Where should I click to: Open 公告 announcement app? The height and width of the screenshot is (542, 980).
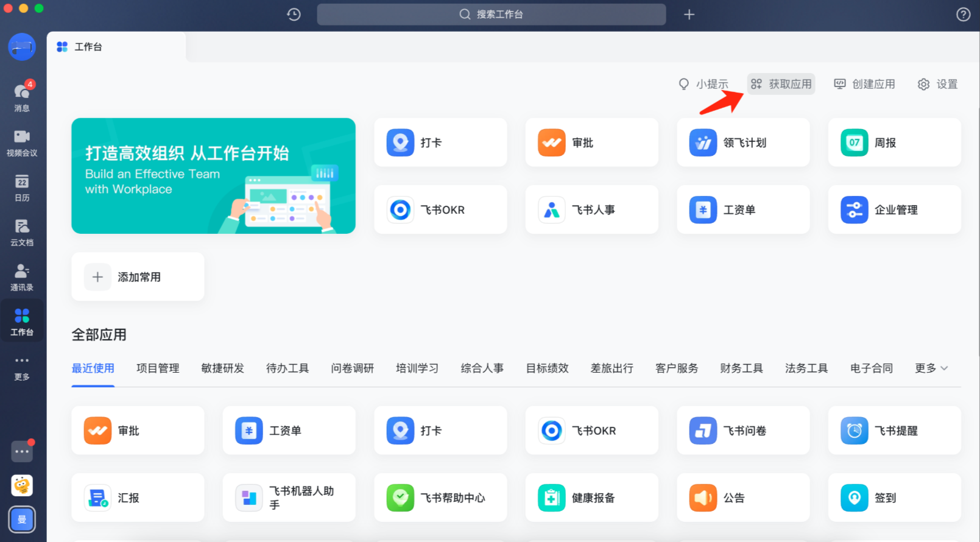coord(743,498)
